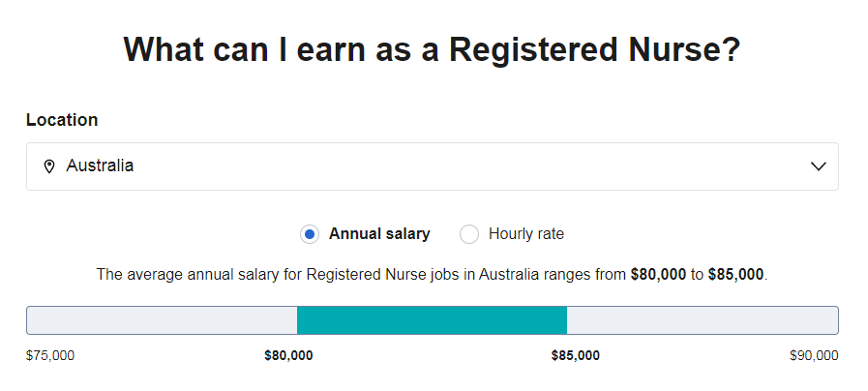Click the bold $80,000 scale label below bar

(288, 355)
